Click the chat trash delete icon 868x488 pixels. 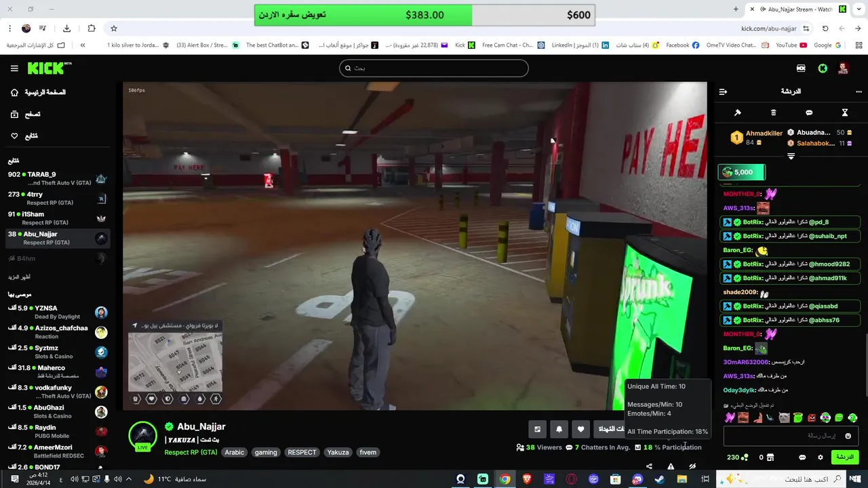click(x=774, y=113)
